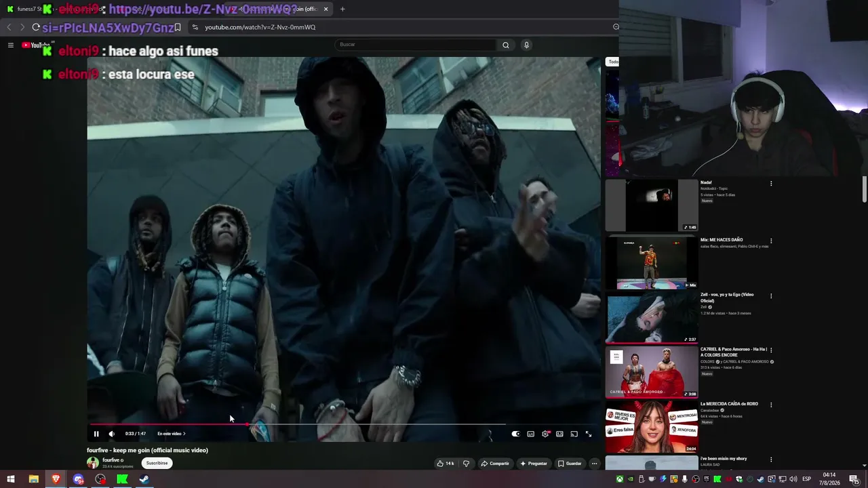View site information icon in the address bar
This screenshot has height=488, width=868.
195,27
